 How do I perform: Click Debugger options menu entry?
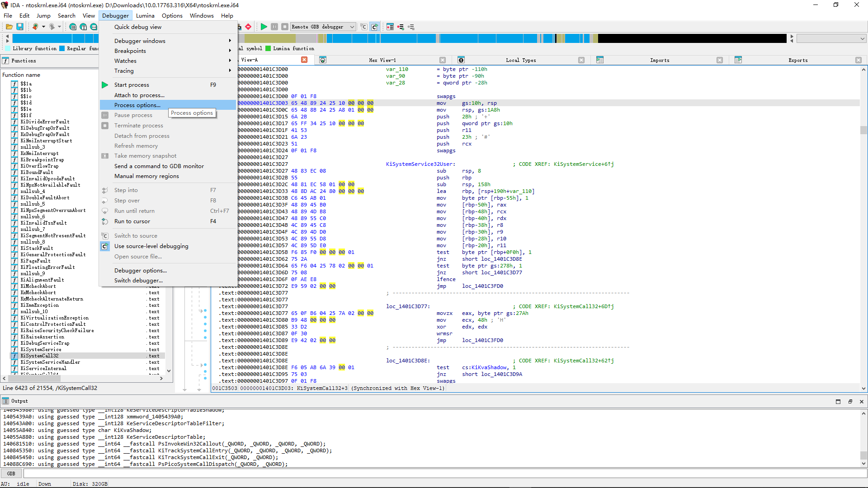[140, 270]
